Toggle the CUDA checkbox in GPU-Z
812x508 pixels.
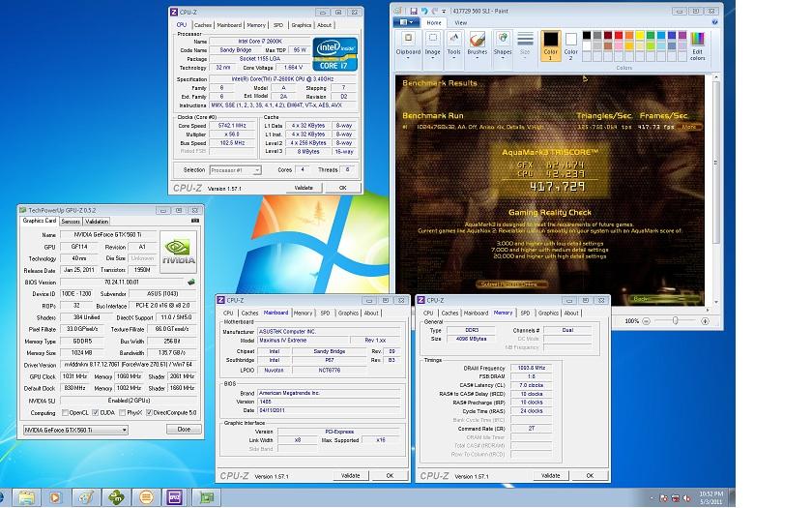coord(96,413)
